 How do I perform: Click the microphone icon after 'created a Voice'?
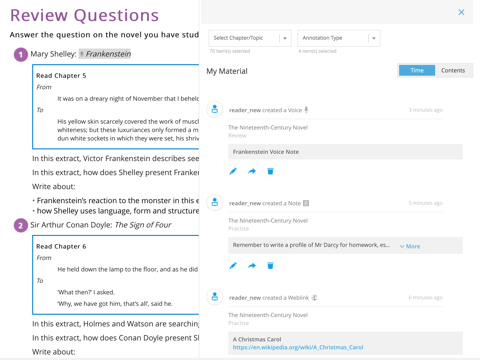tap(306, 110)
